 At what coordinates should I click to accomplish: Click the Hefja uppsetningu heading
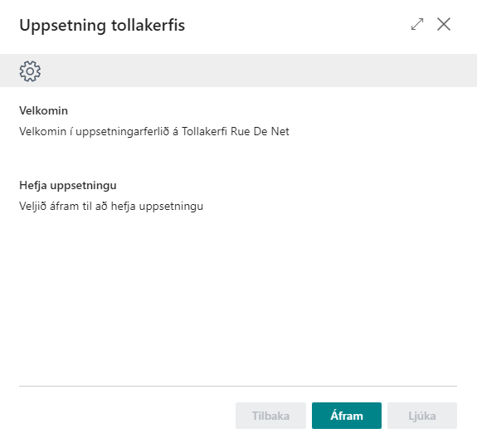pos(68,186)
